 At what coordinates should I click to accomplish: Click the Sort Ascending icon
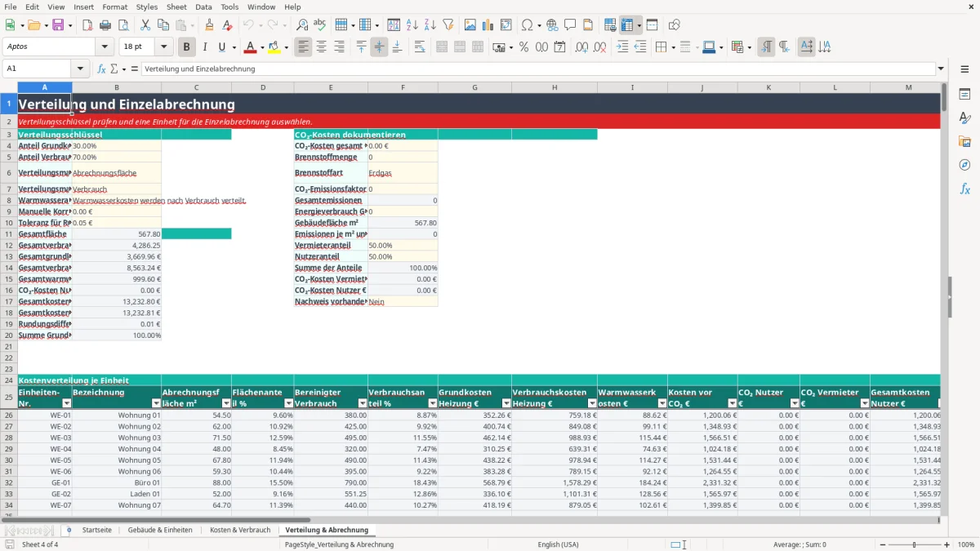point(412,25)
